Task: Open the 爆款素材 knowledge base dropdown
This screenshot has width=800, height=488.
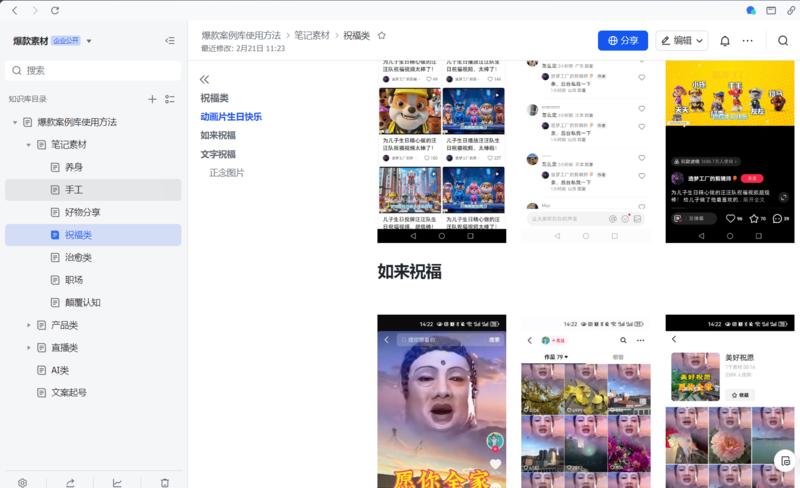Action: tap(89, 41)
